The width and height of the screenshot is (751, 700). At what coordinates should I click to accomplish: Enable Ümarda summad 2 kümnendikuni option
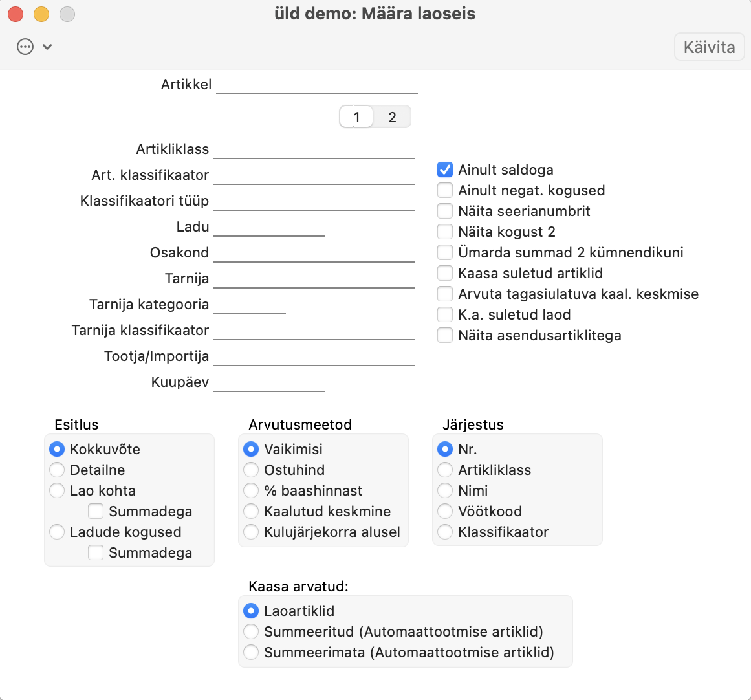445,252
